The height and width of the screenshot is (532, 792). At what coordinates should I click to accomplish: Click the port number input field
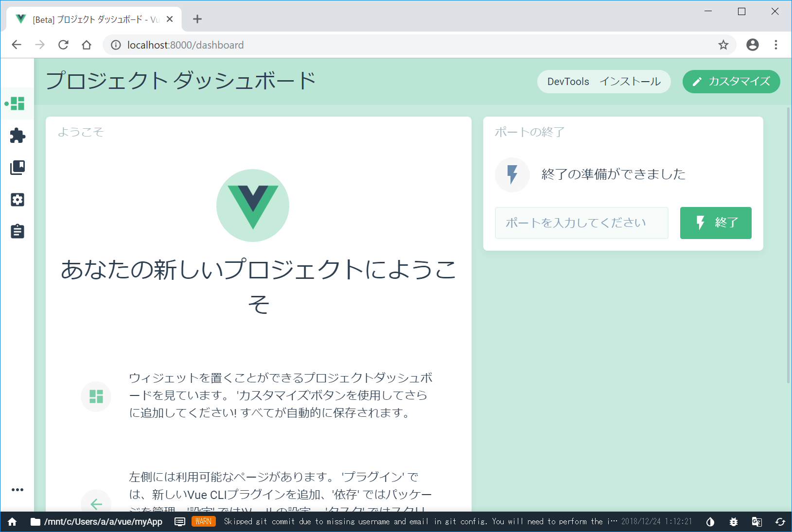tap(581, 223)
